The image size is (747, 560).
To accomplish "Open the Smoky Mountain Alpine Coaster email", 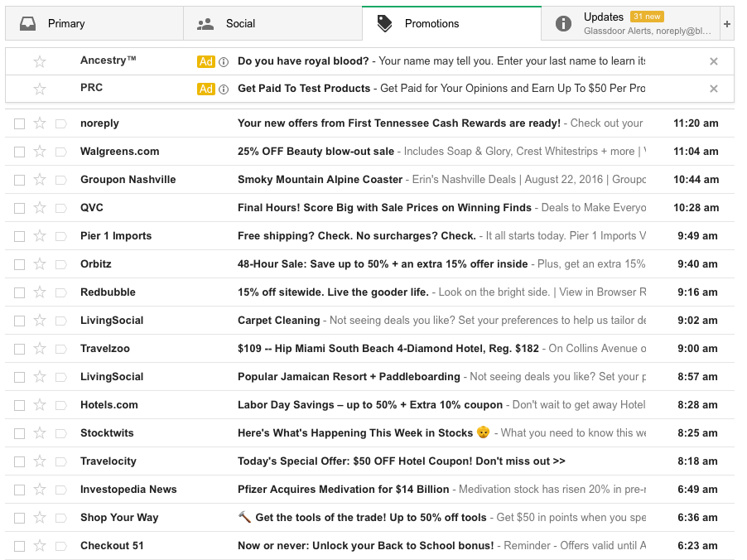I will tap(369, 180).
